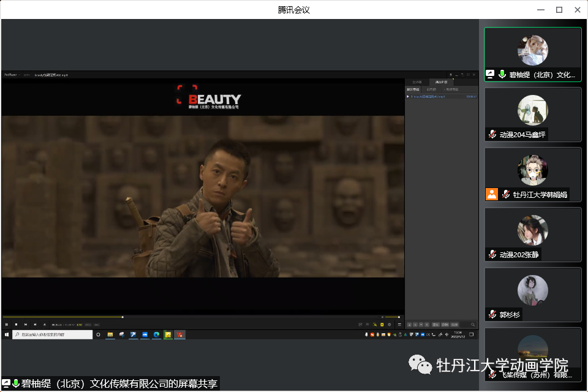This screenshot has height=392, width=588.
Task: Open the notification center on shared taskbar
Action: 472,334
